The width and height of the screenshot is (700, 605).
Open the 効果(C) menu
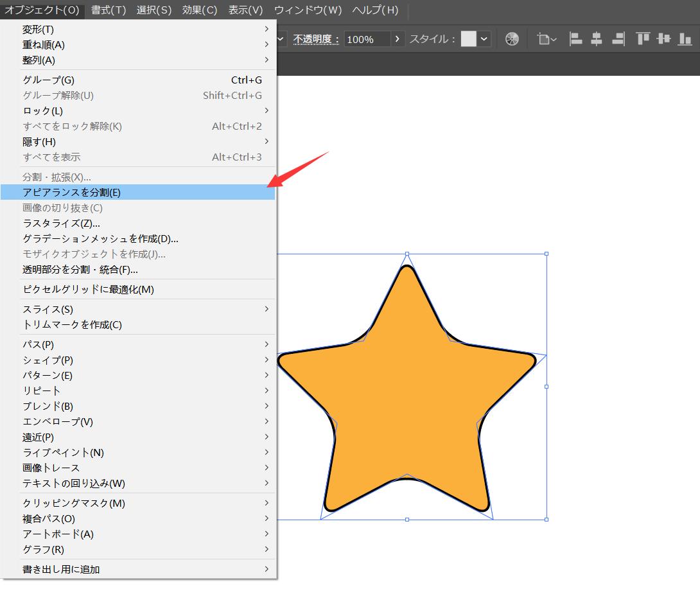(200, 10)
